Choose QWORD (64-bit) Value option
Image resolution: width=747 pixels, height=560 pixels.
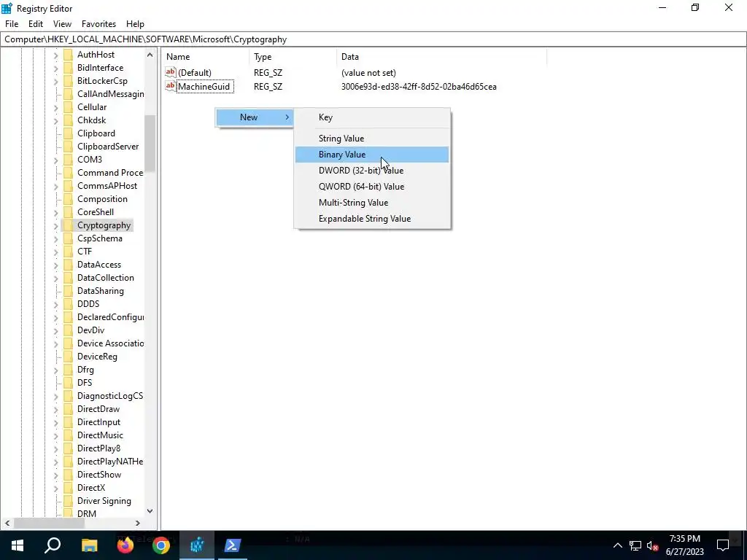tap(371, 187)
